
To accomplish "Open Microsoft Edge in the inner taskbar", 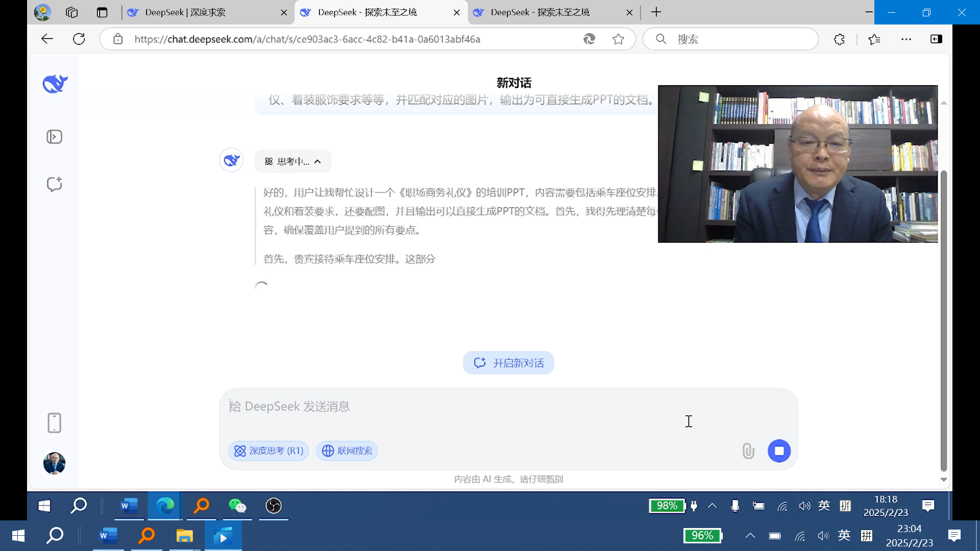I will pyautogui.click(x=164, y=506).
